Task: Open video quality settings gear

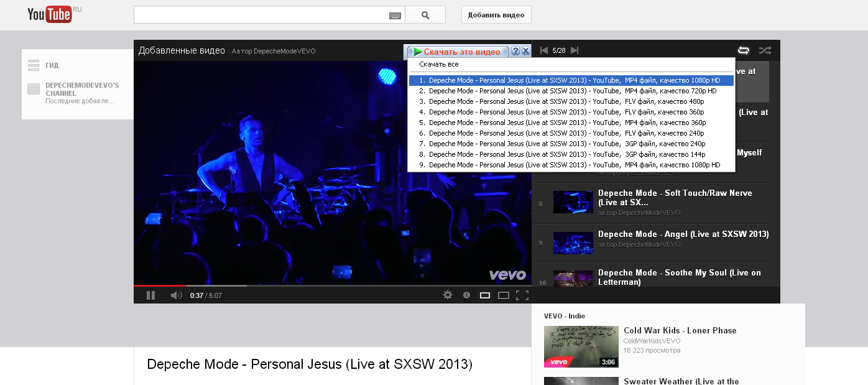Action: (x=448, y=295)
